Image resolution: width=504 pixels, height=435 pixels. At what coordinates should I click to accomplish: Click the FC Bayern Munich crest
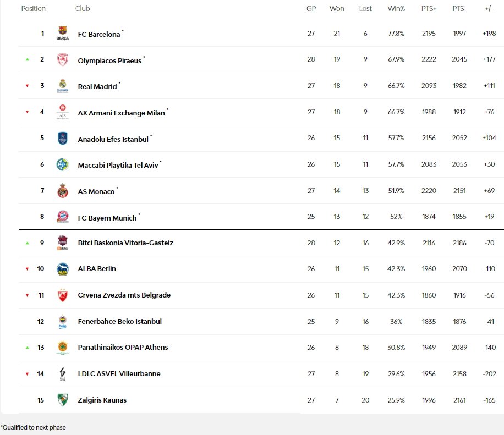63,217
